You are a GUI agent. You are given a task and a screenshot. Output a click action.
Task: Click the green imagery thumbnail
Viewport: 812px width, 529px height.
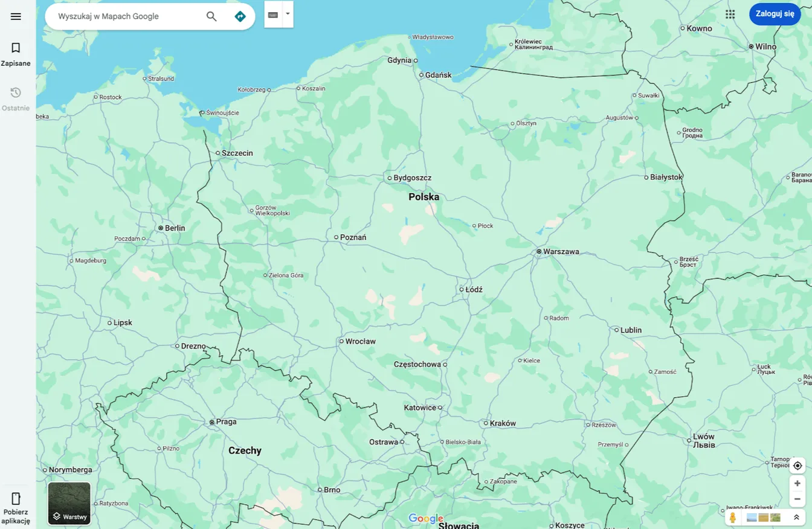click(x=775, y=518)
